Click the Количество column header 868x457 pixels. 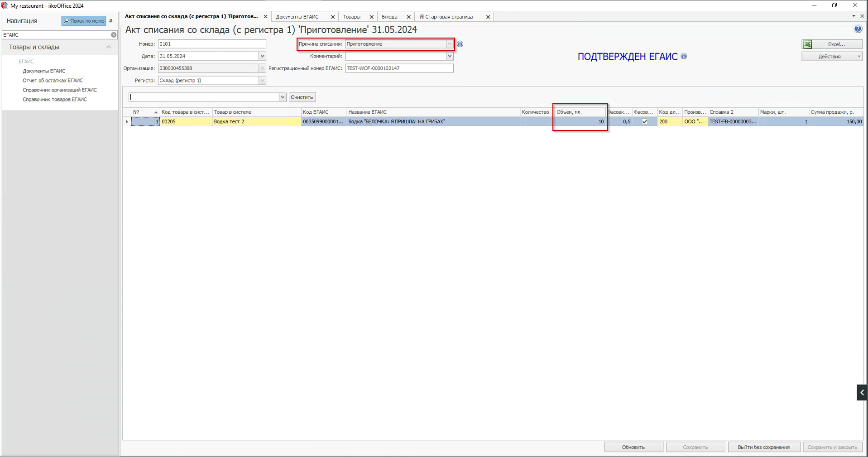coord(537,112)
